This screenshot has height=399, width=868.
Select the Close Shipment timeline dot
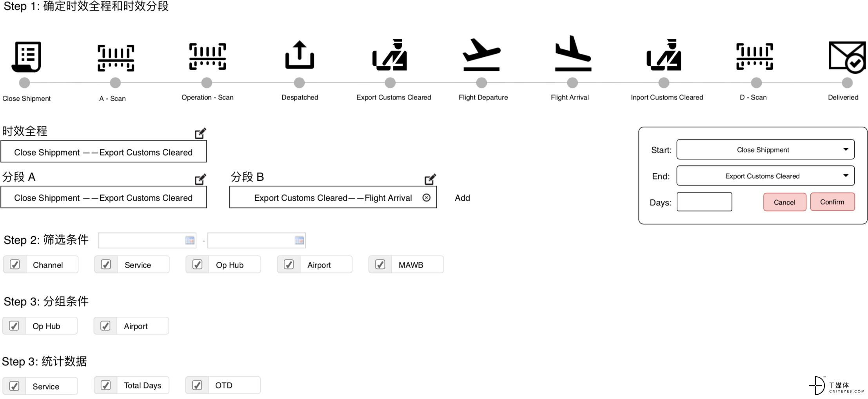click(x=24, y=83)
